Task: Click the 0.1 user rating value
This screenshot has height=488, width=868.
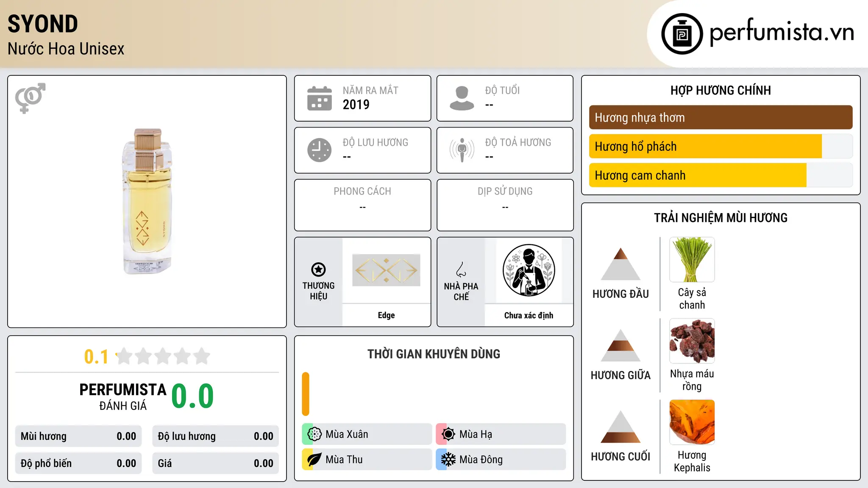Action: click(x=96, y=357)
